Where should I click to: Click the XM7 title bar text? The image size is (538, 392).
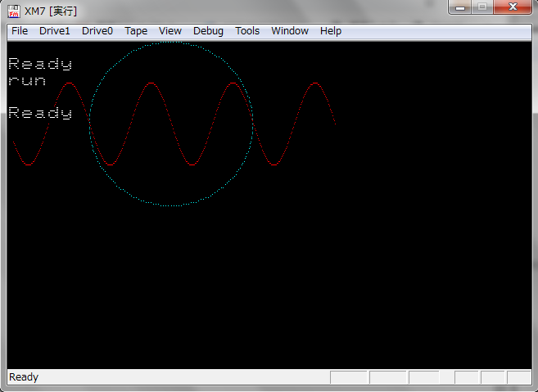point(51,11)
